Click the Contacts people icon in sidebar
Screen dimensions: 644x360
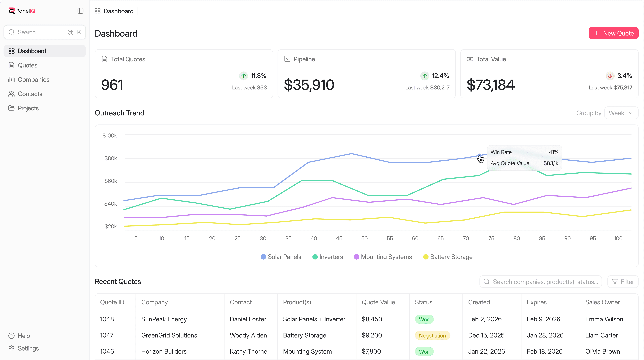click(x=12, y=94)
